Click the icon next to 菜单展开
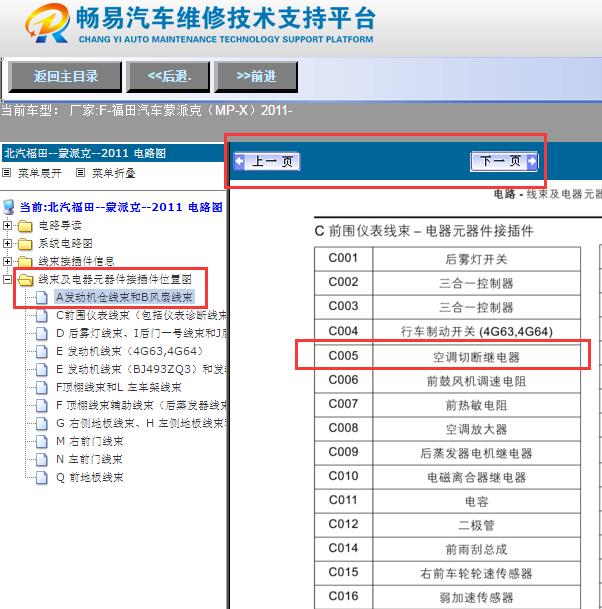This screenshot has width=602, height=609. [x=7, y=173]
